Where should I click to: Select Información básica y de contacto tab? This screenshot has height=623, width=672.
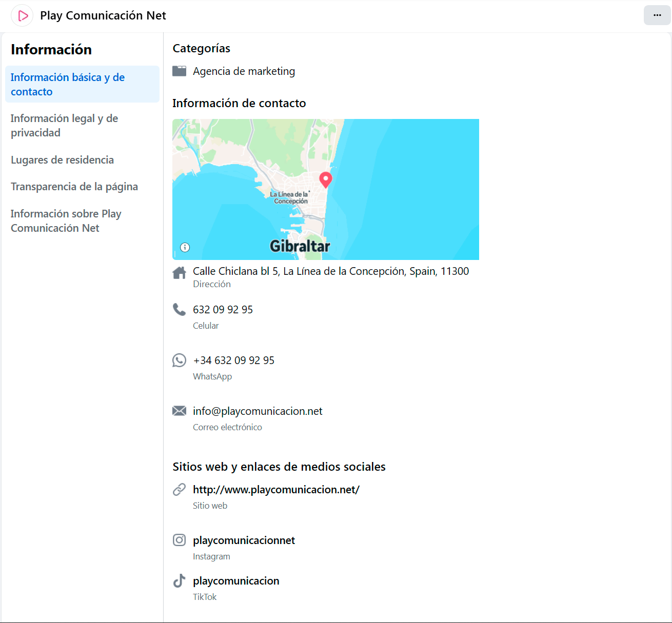coord(82,84)
